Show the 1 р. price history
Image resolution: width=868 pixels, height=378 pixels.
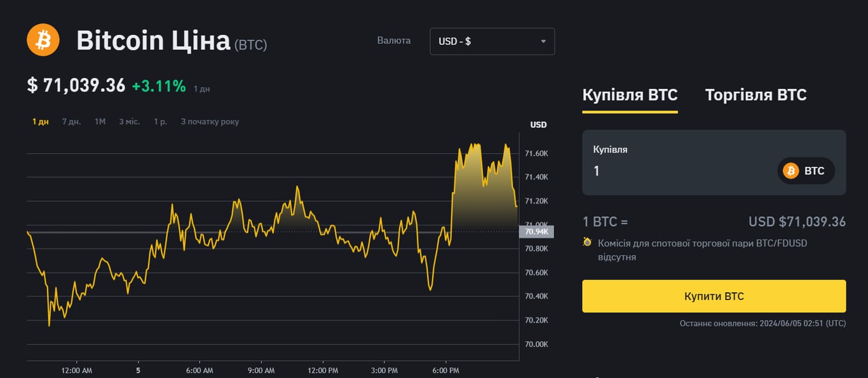159,121
